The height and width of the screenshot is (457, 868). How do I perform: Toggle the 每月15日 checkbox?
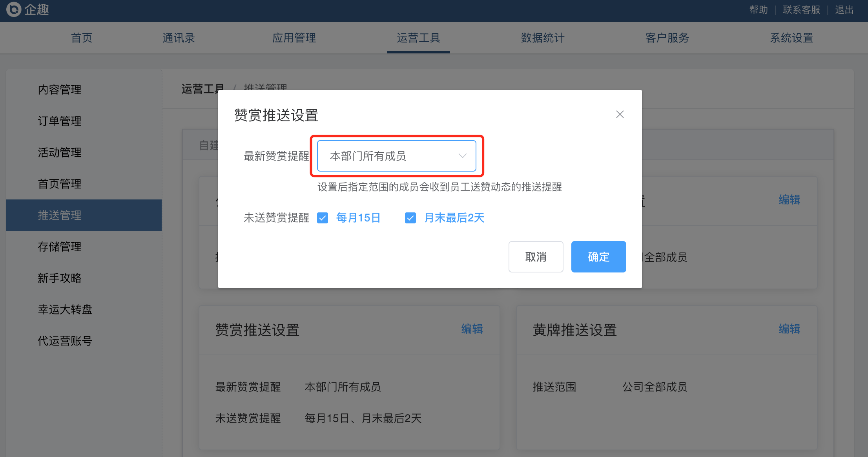pyautogui.click(x=323, y=218)
